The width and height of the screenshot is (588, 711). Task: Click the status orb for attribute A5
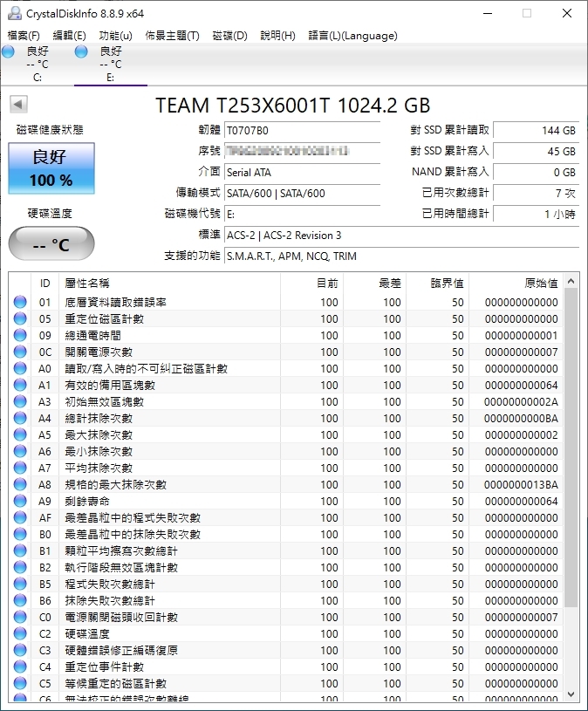(x=20, y=434)
